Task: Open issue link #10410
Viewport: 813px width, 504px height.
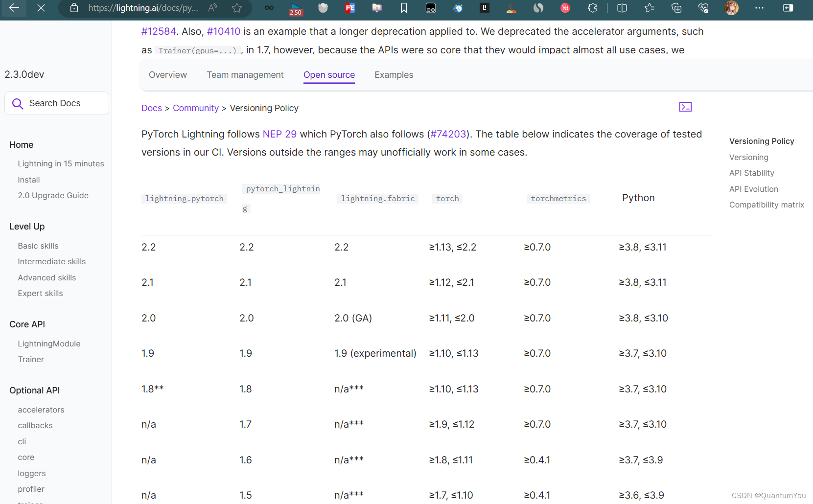Action: point(224,31)
